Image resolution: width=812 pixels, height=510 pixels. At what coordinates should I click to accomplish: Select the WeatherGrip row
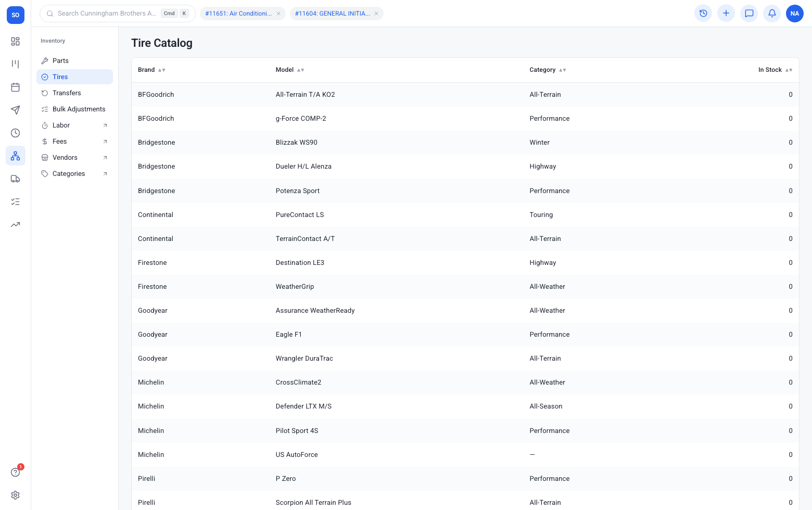(x=465, y=286)
